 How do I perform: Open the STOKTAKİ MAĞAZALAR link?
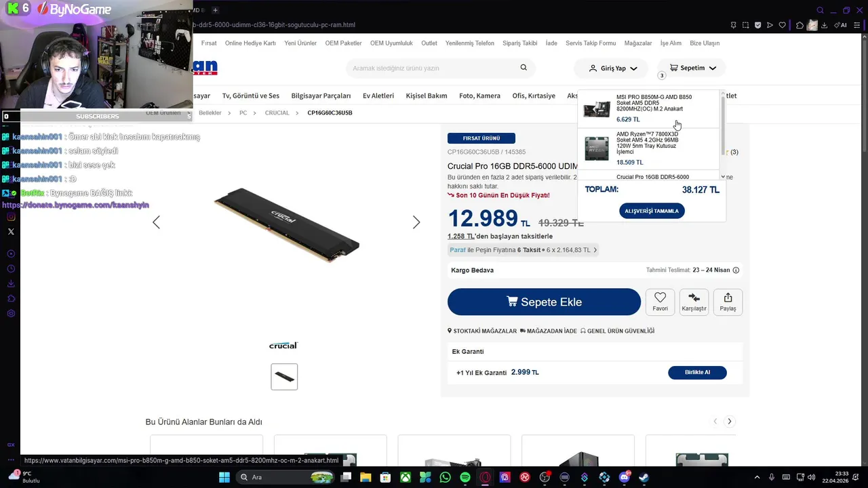[482, 331]
